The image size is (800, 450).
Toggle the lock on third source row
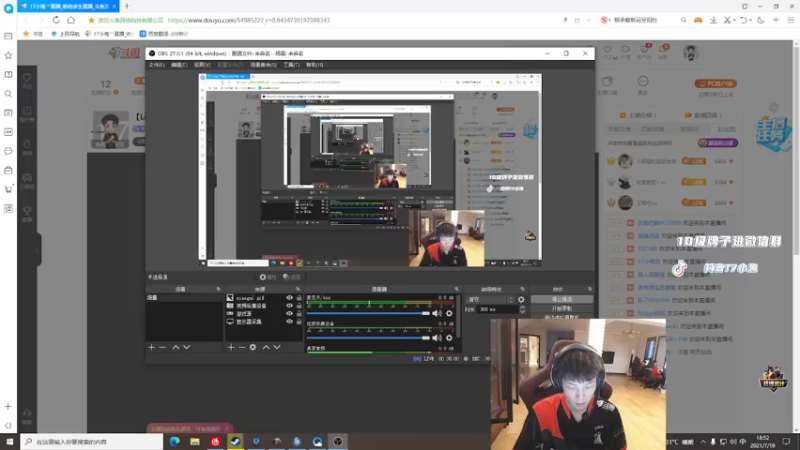point(299,314)
